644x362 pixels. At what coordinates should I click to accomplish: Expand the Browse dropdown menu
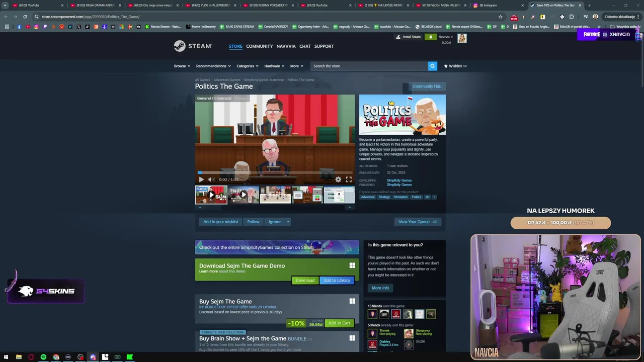[x=182, y=66]
